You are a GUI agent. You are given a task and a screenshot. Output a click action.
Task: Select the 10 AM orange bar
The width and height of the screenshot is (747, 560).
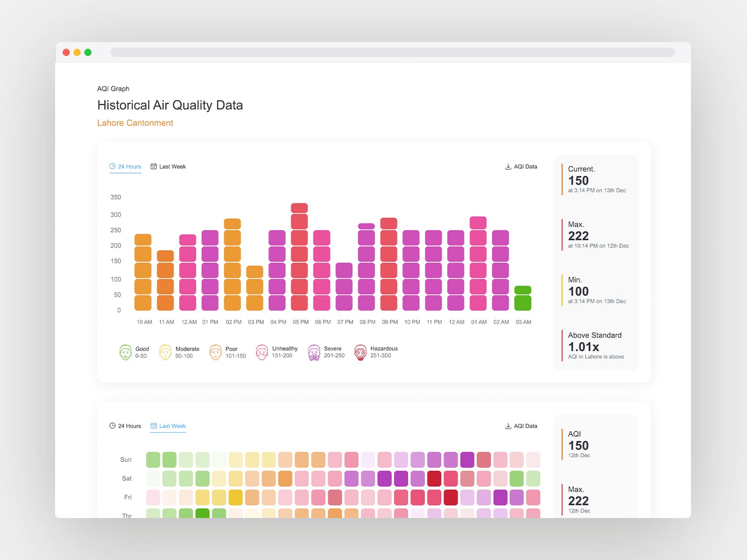143,272
